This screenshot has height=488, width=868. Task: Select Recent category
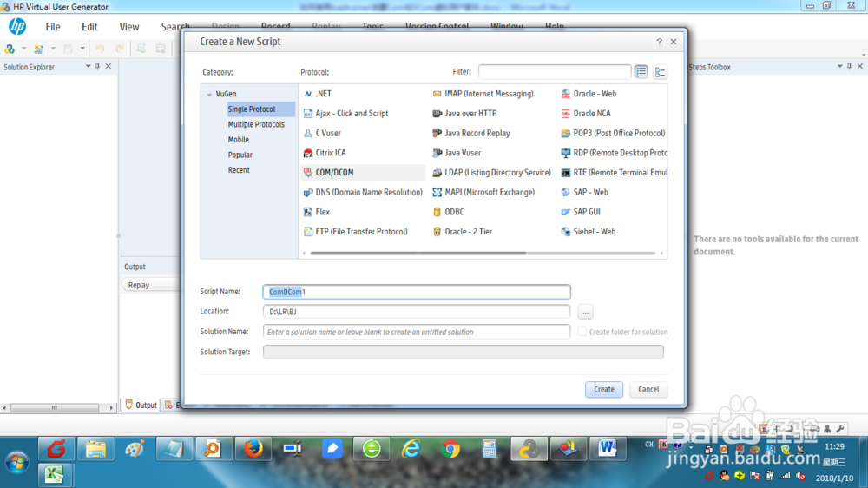[239, 170]
